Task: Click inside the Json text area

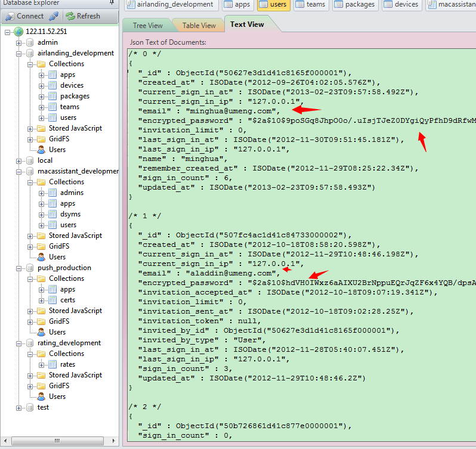Action: click(x=301, y=244)
